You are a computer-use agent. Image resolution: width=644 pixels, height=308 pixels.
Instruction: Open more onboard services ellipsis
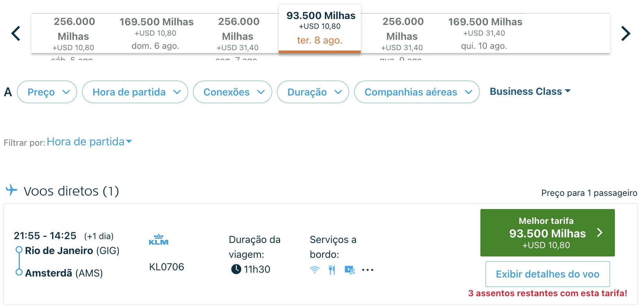click(x=368, y=270)
